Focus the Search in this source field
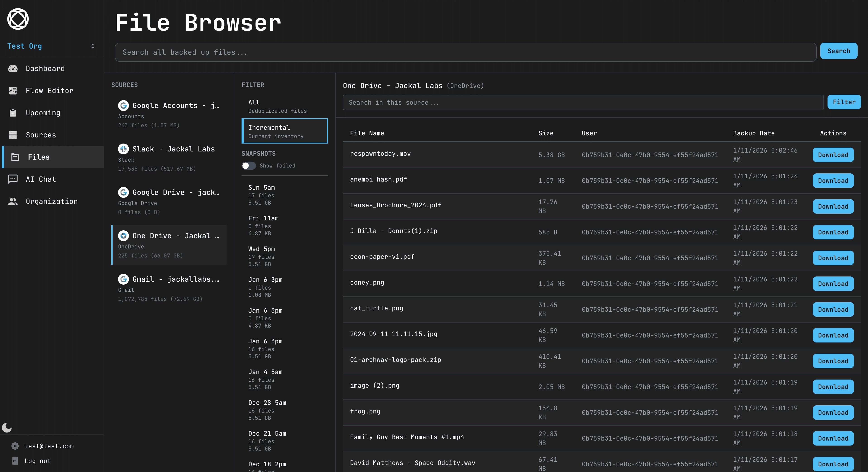 pyautogui.click(x=583, y=102)
